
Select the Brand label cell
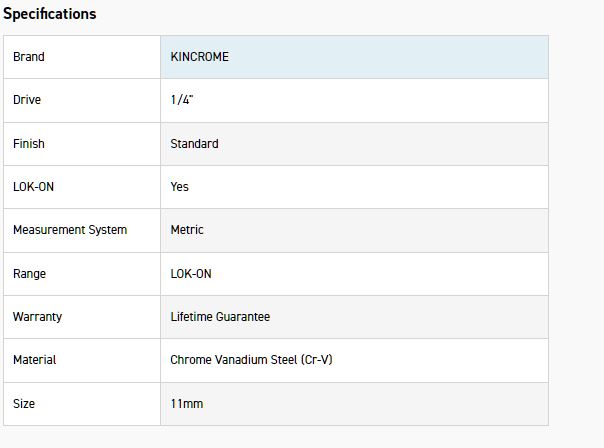(29, 57)
